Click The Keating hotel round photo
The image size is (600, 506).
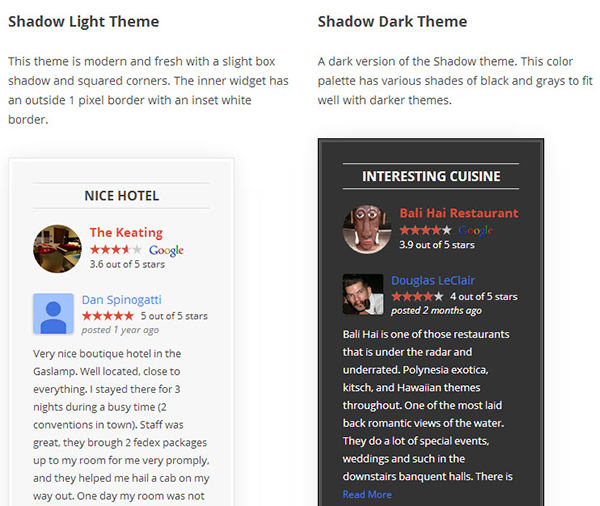click(x=57, y=248)
